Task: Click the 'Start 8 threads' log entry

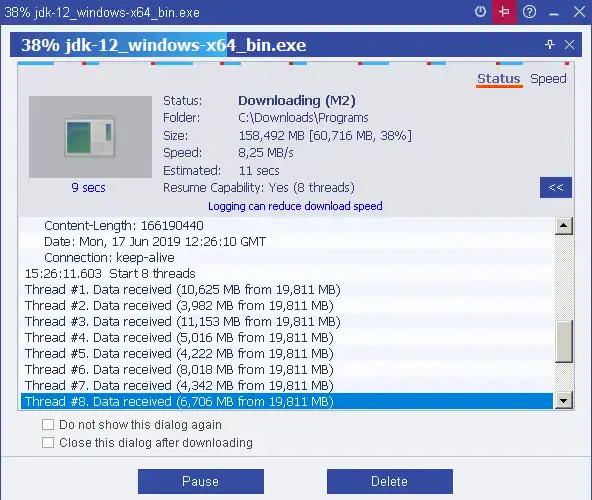Action: [x=287, y=273]
